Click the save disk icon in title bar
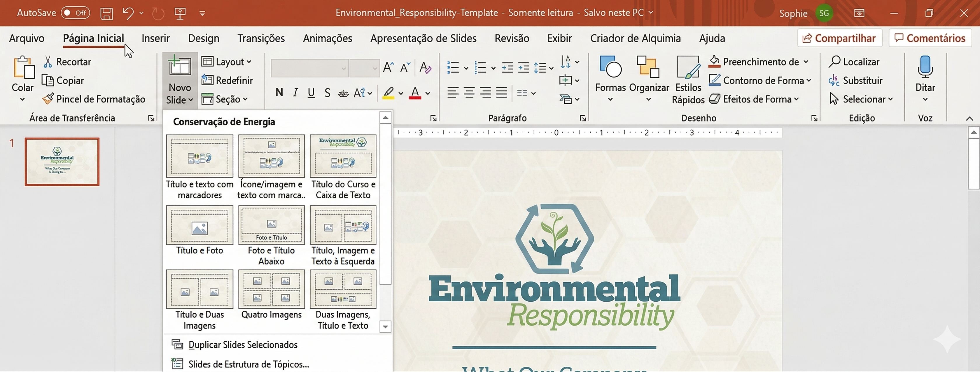Image resolution: width=980 pixels, height=372 pixels. click(106, 13)
